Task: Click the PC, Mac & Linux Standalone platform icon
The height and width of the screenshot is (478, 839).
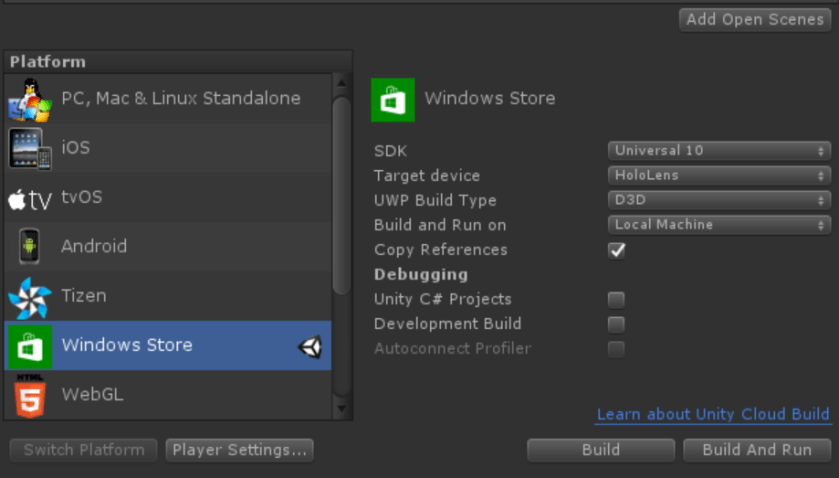Action: pyautogui.click(x=30, y=100)
